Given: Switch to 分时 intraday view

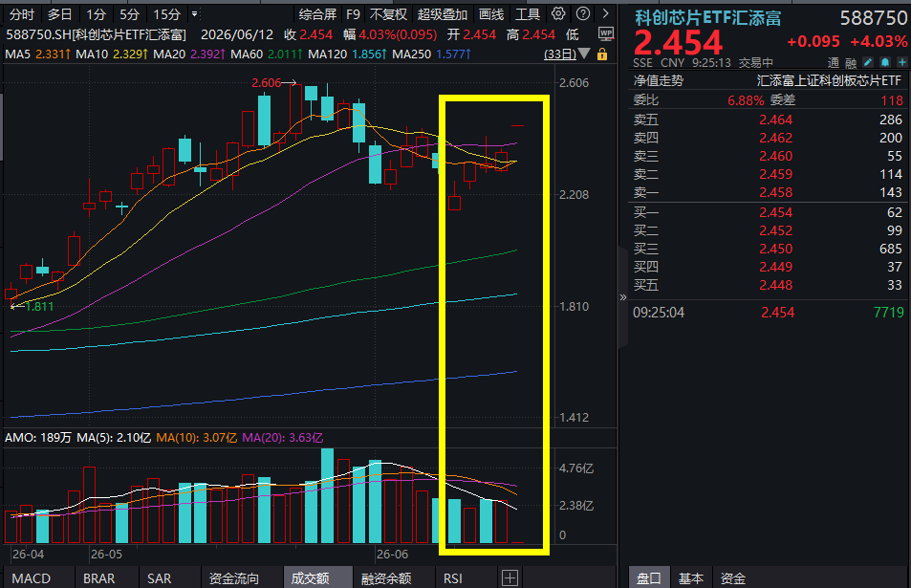Looking at the screenshot, I should pyautogui.click(x=22, y=14).
